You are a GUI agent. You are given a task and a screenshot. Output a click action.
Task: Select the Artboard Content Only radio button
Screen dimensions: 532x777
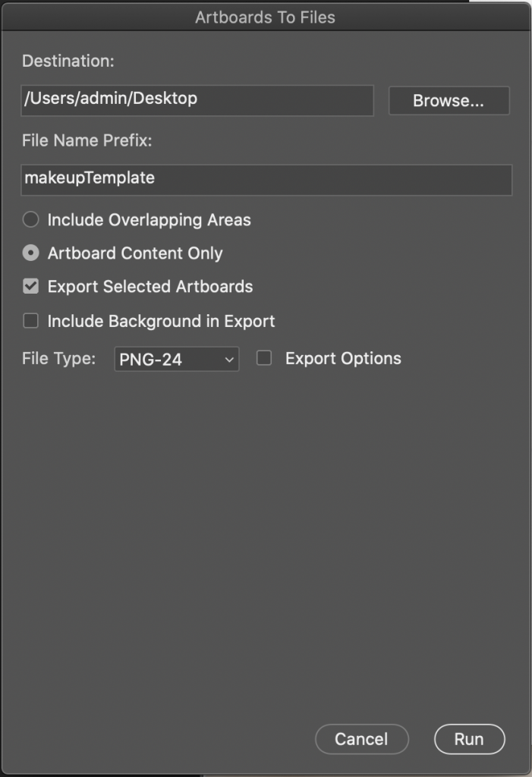(31, 253)
